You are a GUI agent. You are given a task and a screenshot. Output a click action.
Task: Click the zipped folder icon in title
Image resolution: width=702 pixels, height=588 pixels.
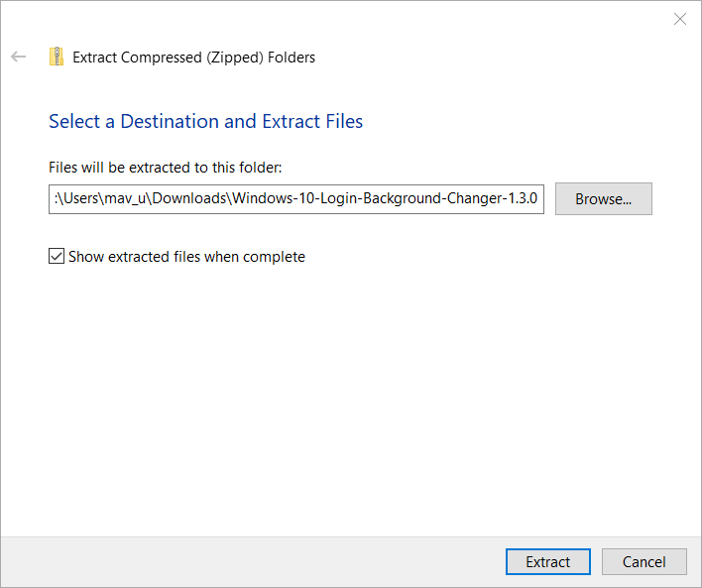[57, 57]
